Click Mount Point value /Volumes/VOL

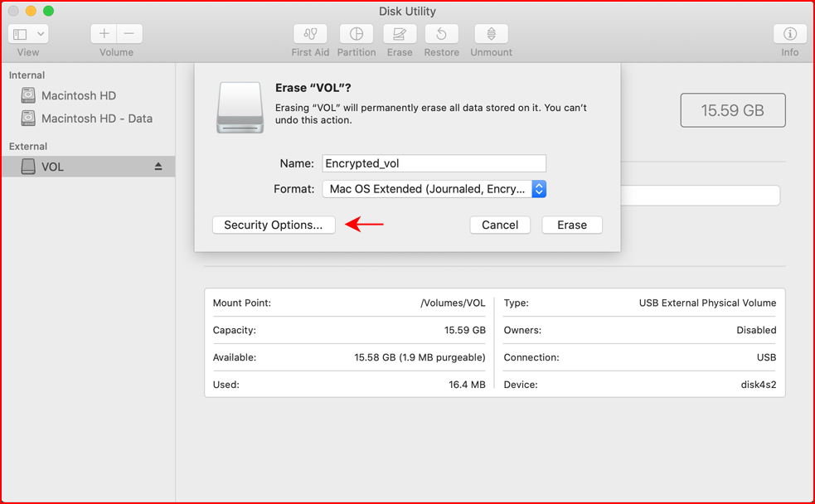453,303
